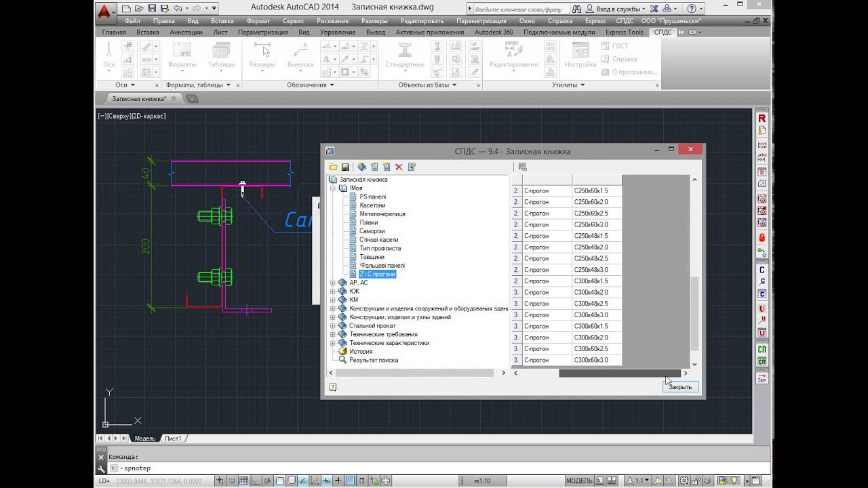Screen dimensions: 868x488
Task: Switch to the Аннотации ribbon tab
Action: (186, 32)
